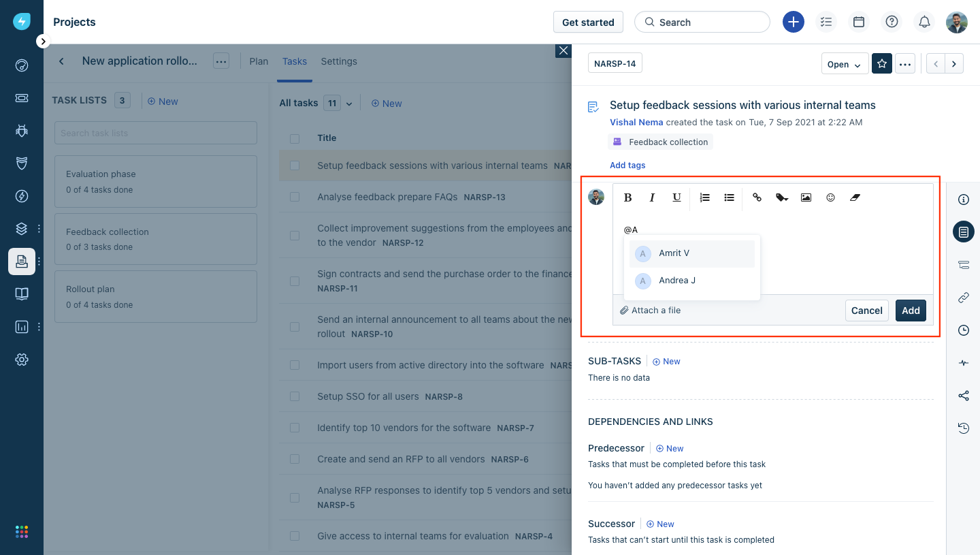Open the Projects icon in the sidebar
980x555 pixels.
[22, 261]
